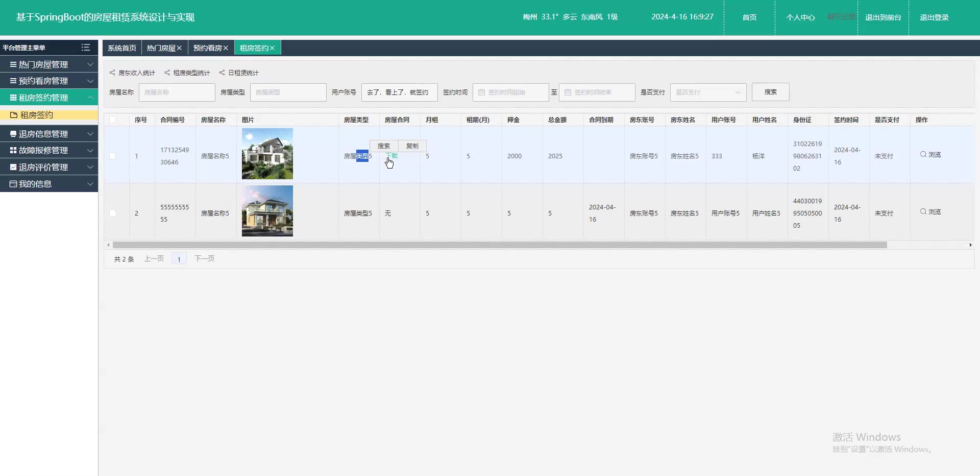The width and height of the screenshot is (980, 476).
Task: Focus the 房屋类型 input field
Action: (288, 92)
